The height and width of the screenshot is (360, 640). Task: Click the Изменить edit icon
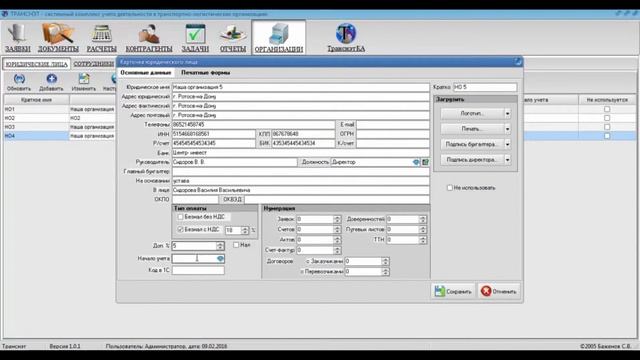[x=84, y=78]
